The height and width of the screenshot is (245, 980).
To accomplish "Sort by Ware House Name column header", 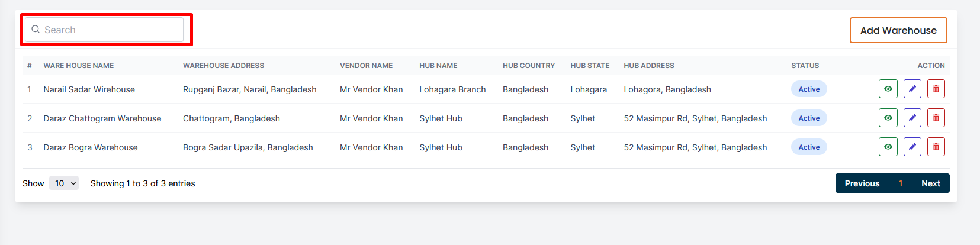I will click(78, 66).
